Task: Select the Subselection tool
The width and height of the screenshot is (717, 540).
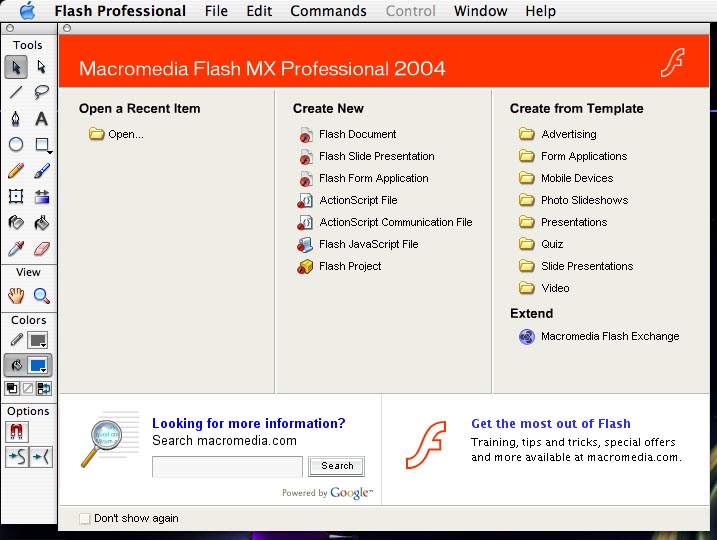Action: (42, 67)
